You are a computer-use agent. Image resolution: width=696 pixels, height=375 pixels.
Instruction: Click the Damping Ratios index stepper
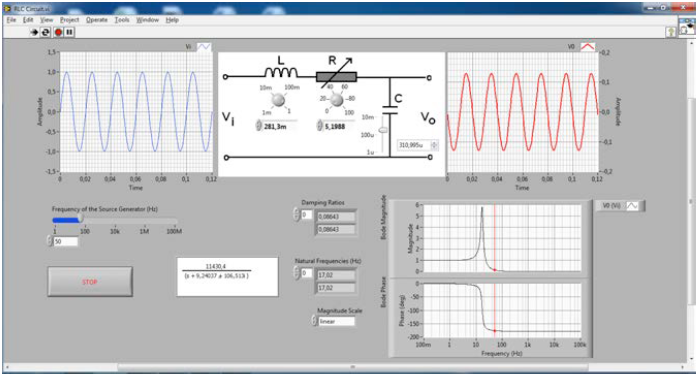coord(297,215)
